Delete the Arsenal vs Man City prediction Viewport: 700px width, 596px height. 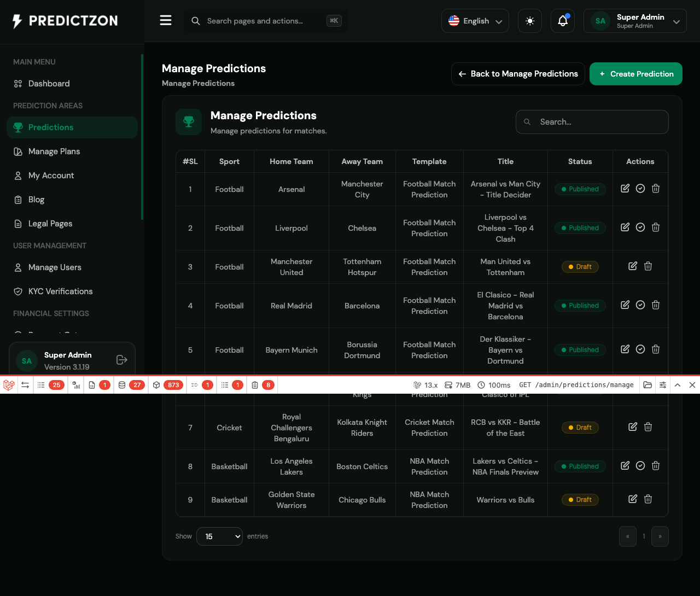pos(656,189)
